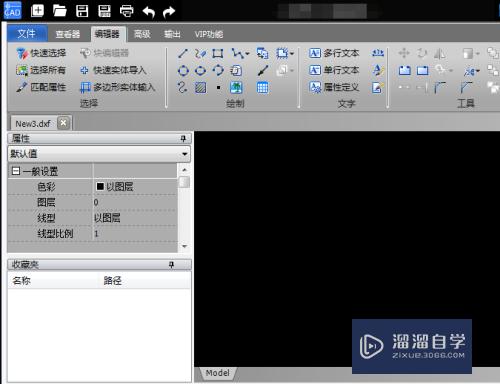Click the text edit note icon
The height and width of the screenshot is (384, 500).
coord(377,88)
